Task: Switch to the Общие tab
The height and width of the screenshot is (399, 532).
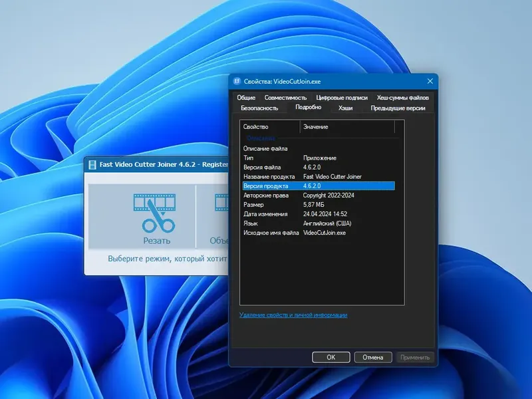Action: pos(246,98)
